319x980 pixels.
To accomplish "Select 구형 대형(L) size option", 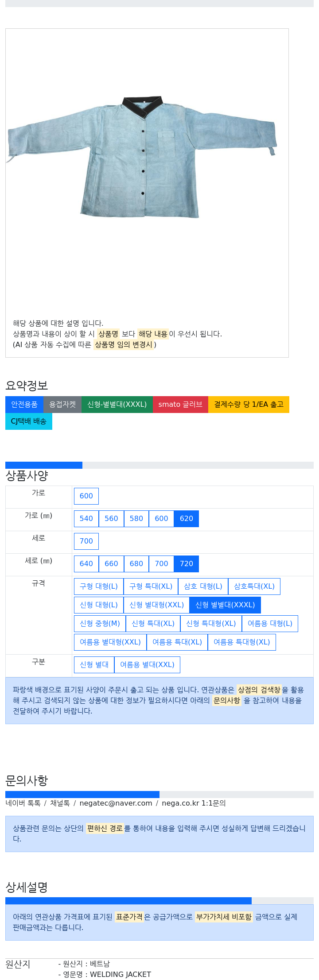I will (99, 586).
